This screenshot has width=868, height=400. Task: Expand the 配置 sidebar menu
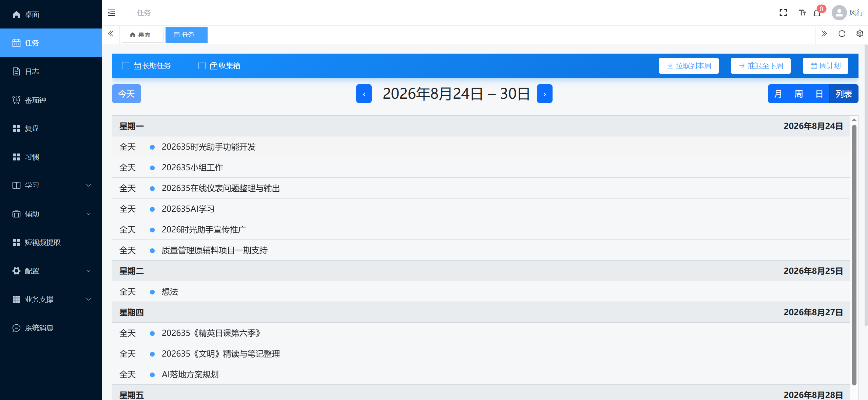51,271
